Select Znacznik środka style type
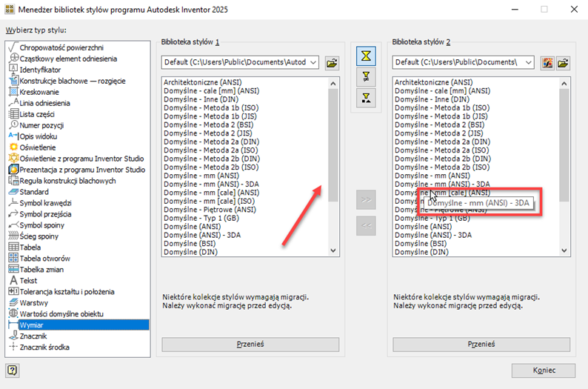Screen dimensions: 588x389 [x=44, y=347]
